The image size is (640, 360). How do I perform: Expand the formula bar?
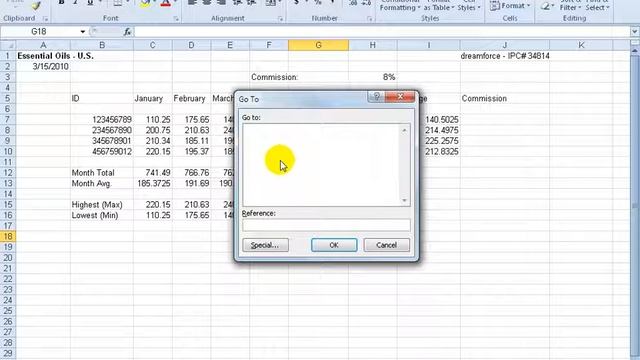pyautogui.click(x=634, y=32)
